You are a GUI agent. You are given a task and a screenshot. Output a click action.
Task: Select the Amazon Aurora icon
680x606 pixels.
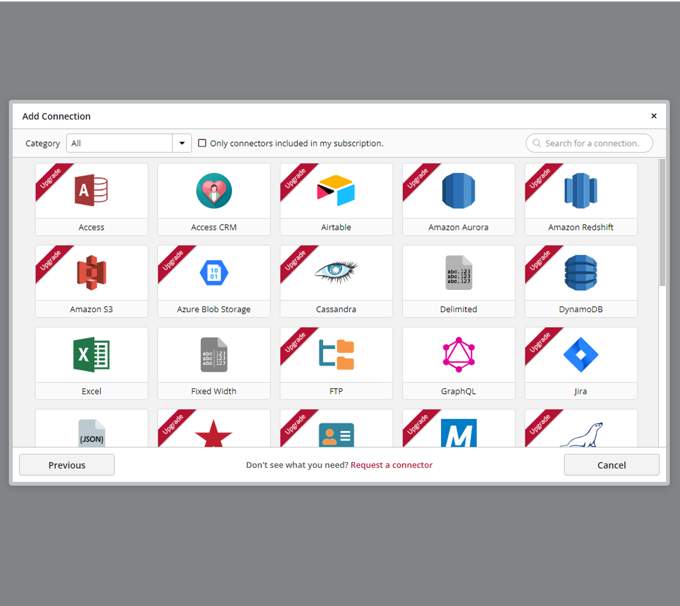[x=458, y=190]
